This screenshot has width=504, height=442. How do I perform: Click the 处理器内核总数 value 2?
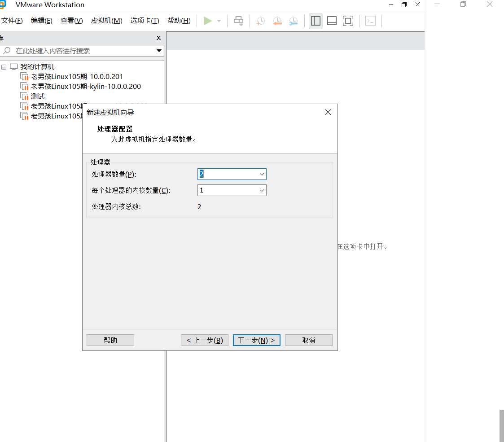199,207
